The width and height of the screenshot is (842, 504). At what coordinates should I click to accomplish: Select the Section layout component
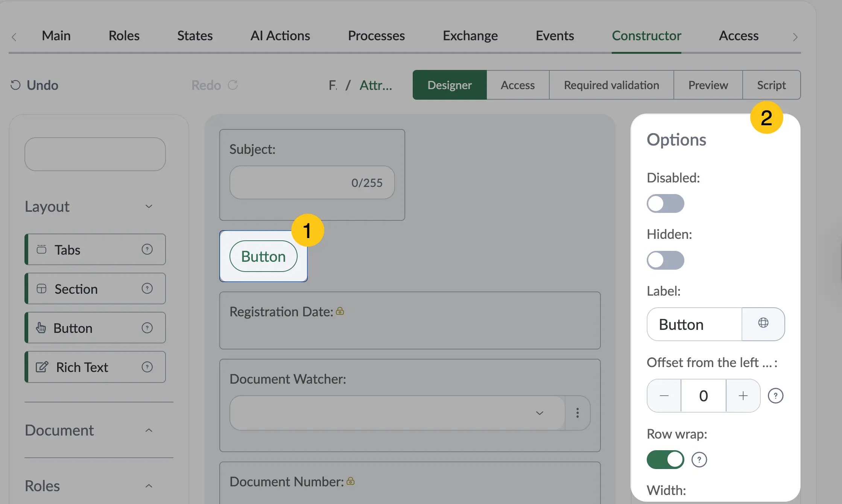pyautogui.click(x=95, y=288)
